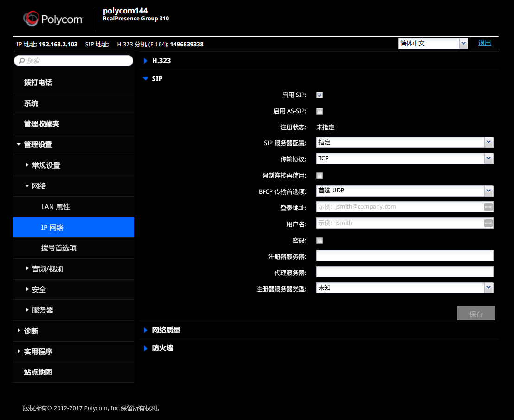
Task: Open the 简体中文 language dropdown
Action: (433, 44)
